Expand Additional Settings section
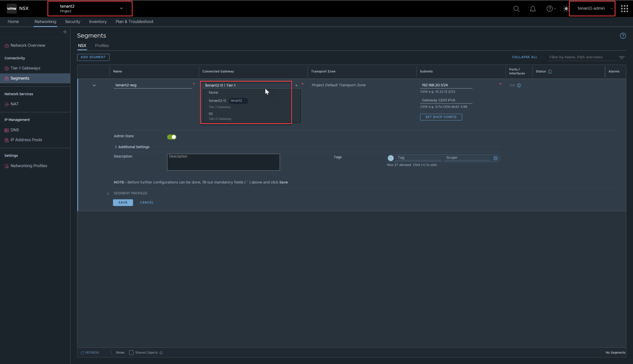633x364 pixels. tap(132, 147)
